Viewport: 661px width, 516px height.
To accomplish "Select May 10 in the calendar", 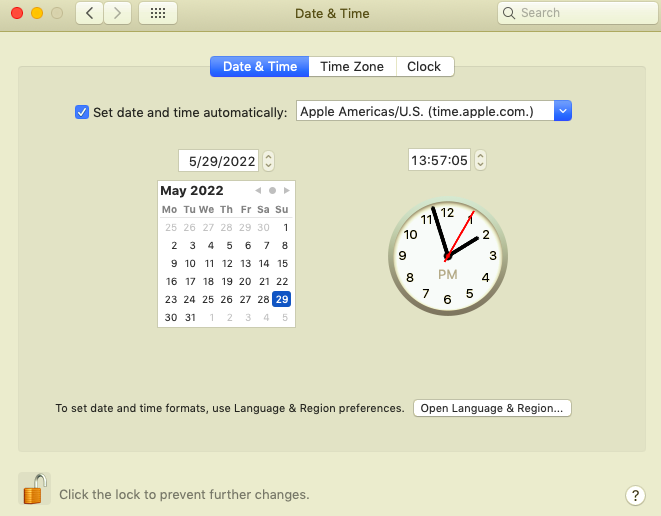I will point(190,263).
